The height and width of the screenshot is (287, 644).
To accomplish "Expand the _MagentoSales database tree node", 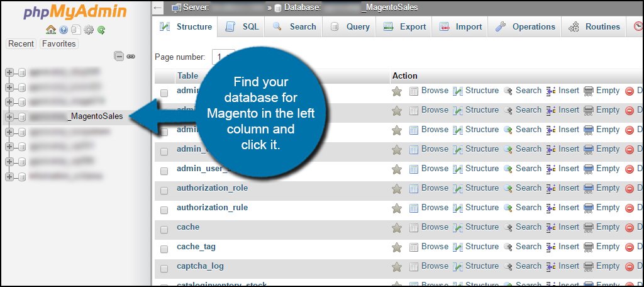I will click(9, 117).
